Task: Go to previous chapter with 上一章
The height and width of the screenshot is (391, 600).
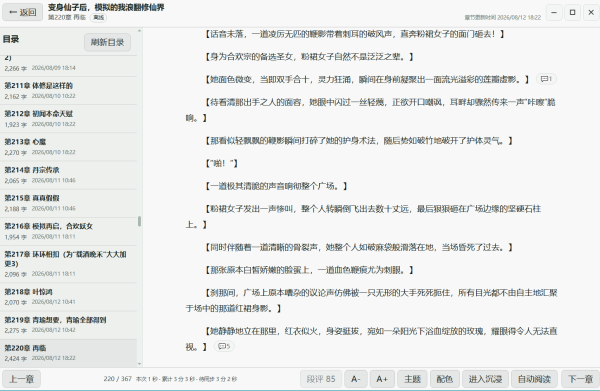Action: (x=21, y=379)
